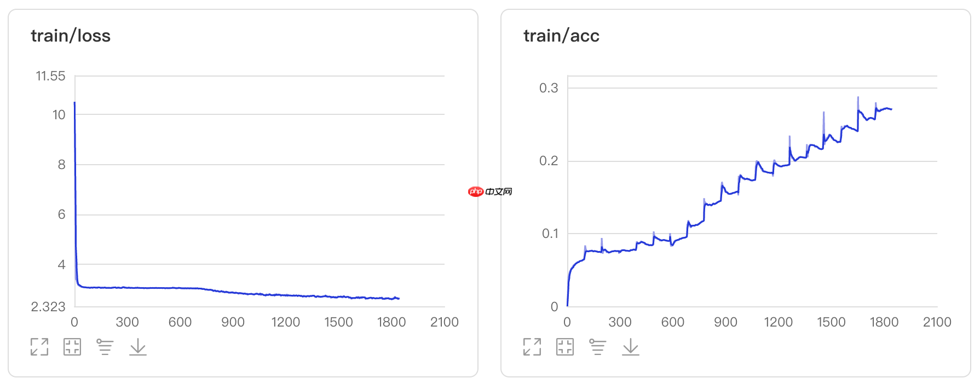Screen dimensions: 980x384
Task: Click the stacked-lines icon under train/loss
Action: click(105, 347)
